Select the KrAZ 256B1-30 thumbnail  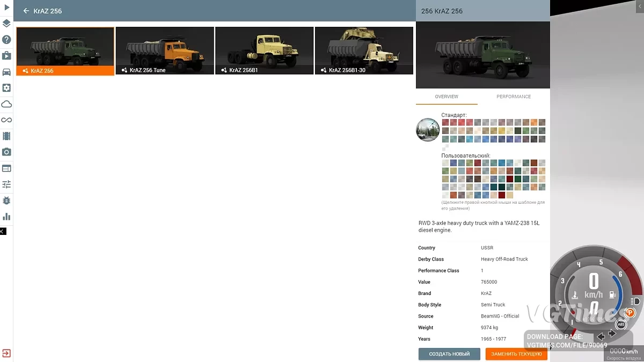click(x=364, y=50)
